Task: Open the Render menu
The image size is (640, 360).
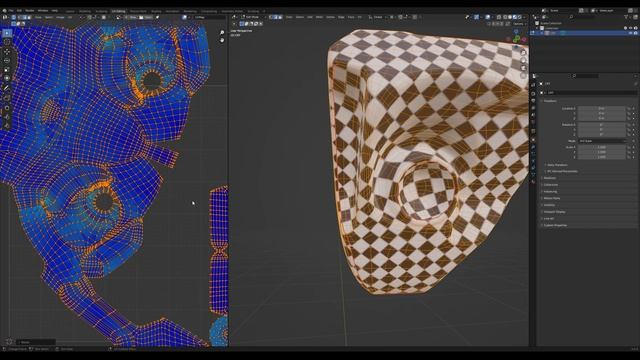Action: coord(30,11)
